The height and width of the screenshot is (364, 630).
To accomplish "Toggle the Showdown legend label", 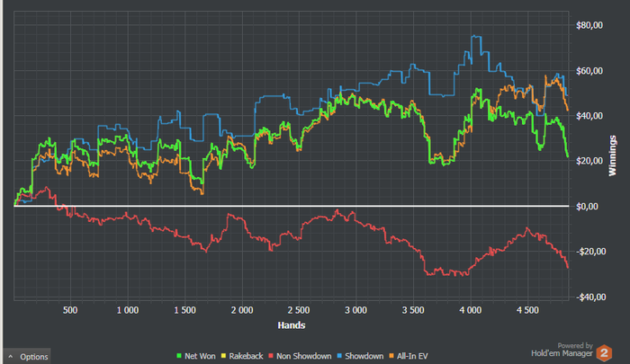I will (x=364, y=356).
